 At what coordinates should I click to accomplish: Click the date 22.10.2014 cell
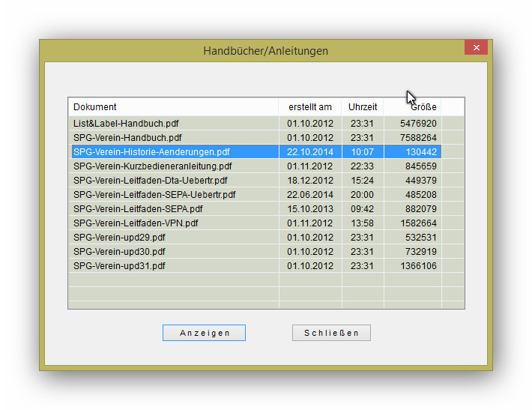tap(310, 152)
